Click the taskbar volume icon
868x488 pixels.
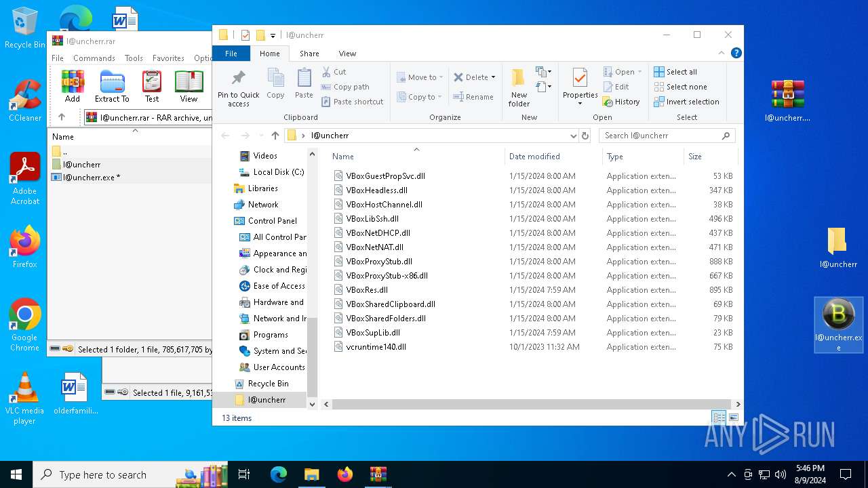[780, 474]
